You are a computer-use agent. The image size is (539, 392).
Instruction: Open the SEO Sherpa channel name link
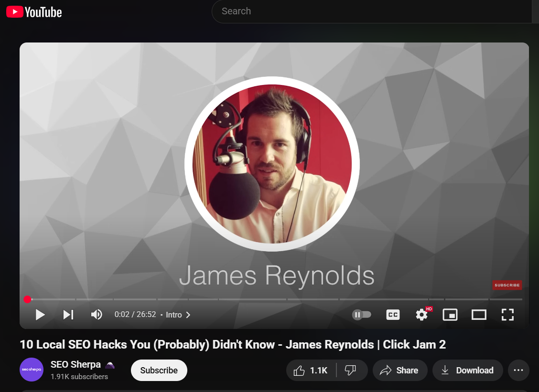point(75,364)
